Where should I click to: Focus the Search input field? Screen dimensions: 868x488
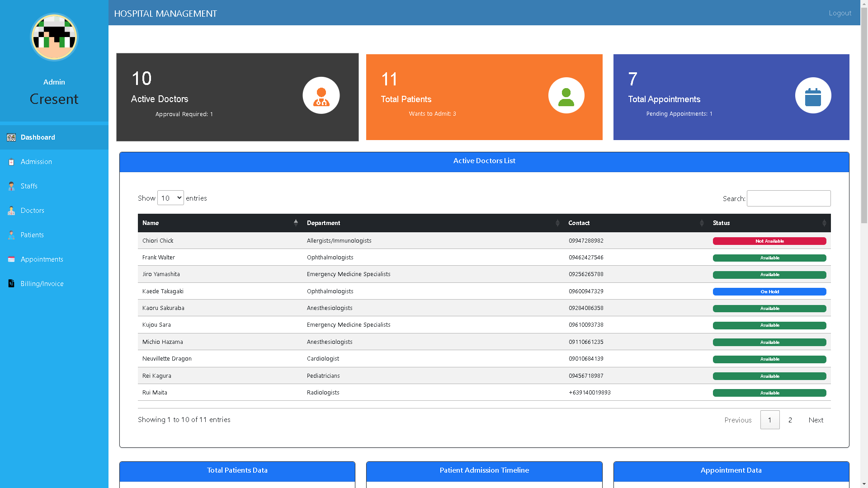[x=788, y=198]
